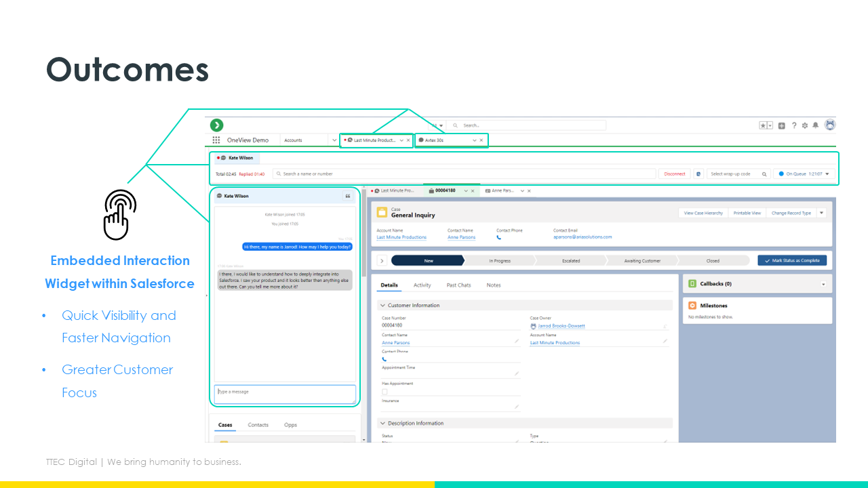Open the App Launcher grid icon
This screenshot has width=868, height=488.
point(216,140)
